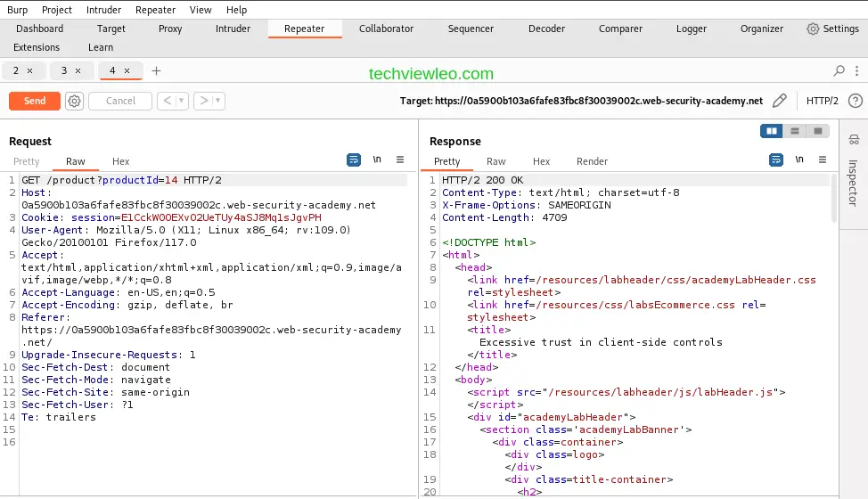Toggle word wrap in the Request panel
The height and width of the screenshot is (499, 868).
click(x=354, y=160)
